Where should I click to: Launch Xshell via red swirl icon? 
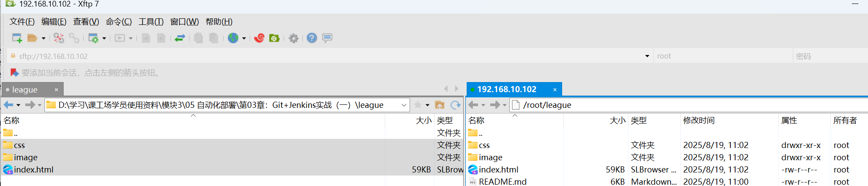pos(259,38)
